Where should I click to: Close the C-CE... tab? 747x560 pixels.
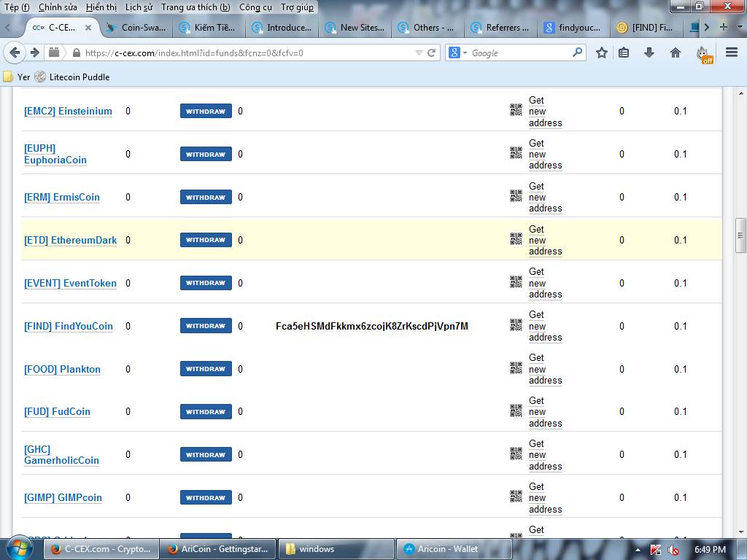88,28
